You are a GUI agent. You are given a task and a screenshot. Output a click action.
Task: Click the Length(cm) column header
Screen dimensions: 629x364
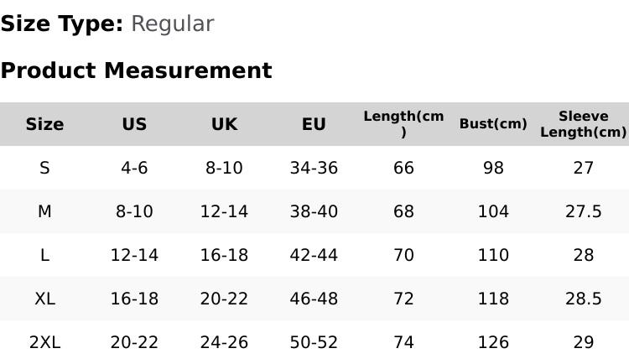(x=403, y=124)
